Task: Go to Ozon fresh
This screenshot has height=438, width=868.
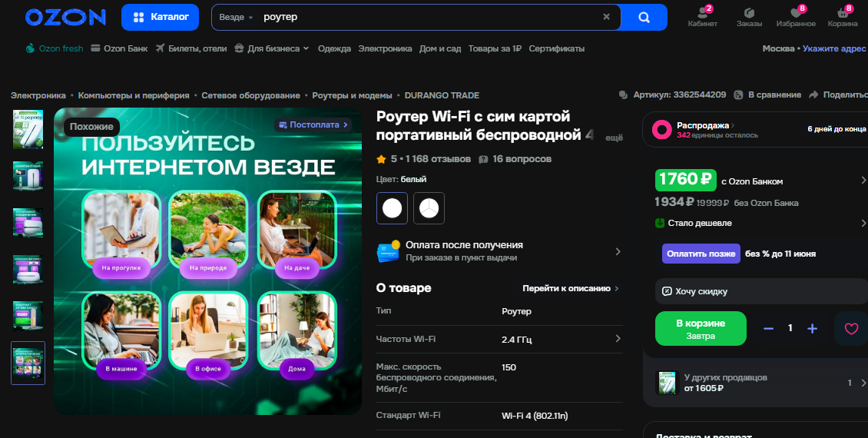Action: click(55, 48)
